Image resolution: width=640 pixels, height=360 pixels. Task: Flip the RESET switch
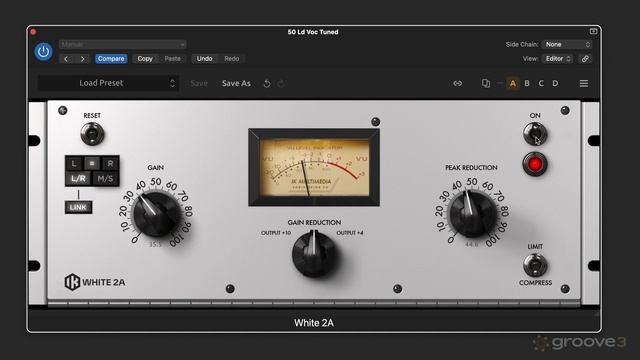click(92, 133)
